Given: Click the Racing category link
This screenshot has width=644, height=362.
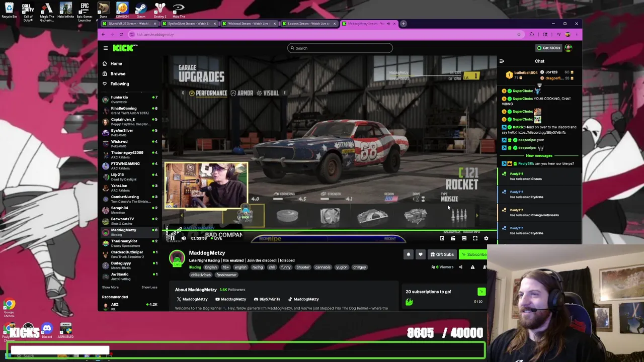Looking at the screenshot, I should [x=195, y=267].
